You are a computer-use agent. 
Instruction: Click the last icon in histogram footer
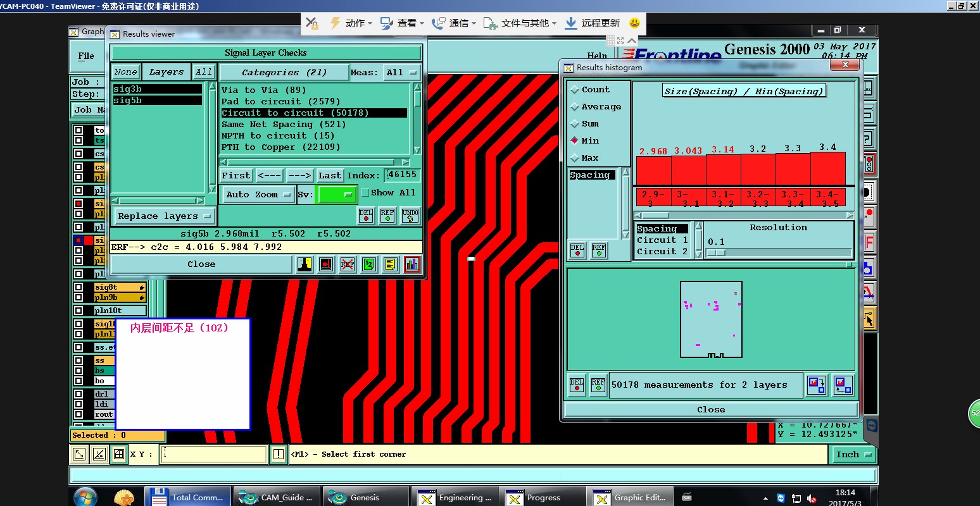click(x=843, y=385)
